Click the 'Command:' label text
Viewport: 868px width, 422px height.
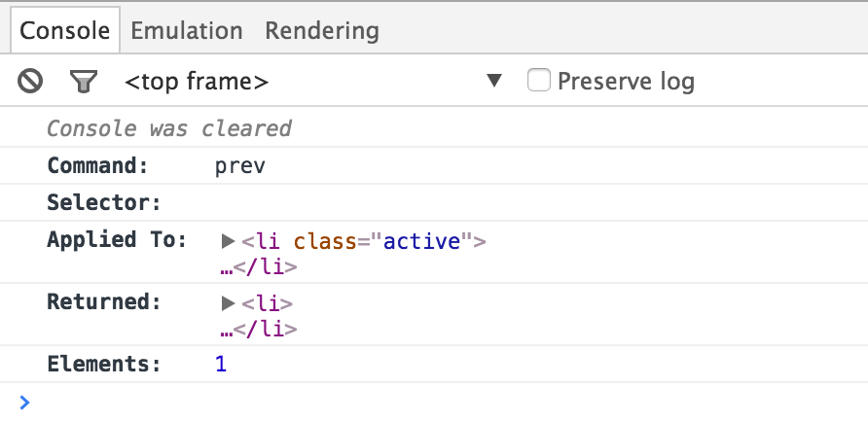(x=97, y=166)
